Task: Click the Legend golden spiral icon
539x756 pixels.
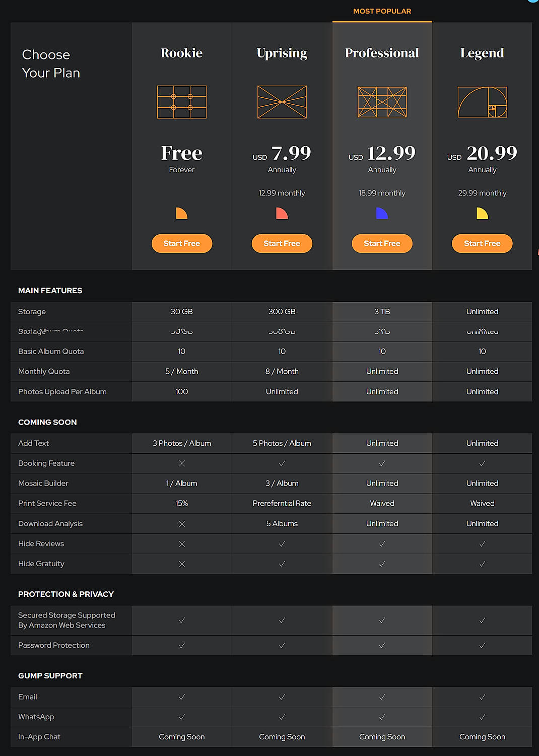Action: pyautogui.click(x=482, y=102)
